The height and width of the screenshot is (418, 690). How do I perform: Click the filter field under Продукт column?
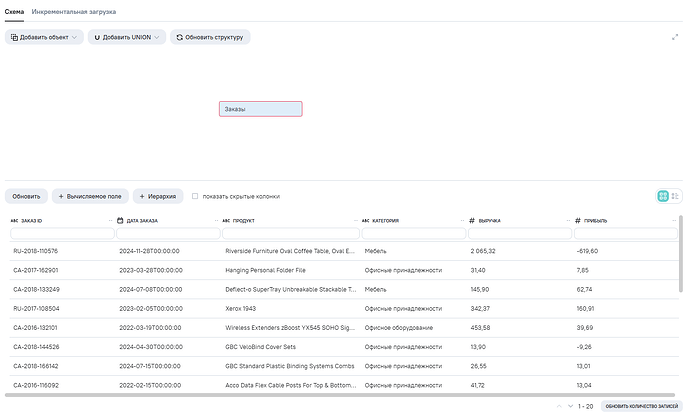point(287,234)
